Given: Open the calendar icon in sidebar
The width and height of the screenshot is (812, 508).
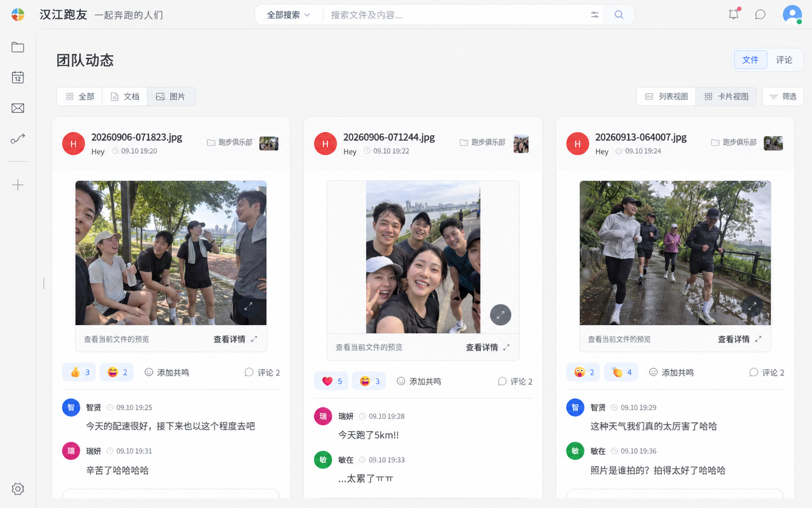Looking at the screenshot, I should click(x=18, y=77).
